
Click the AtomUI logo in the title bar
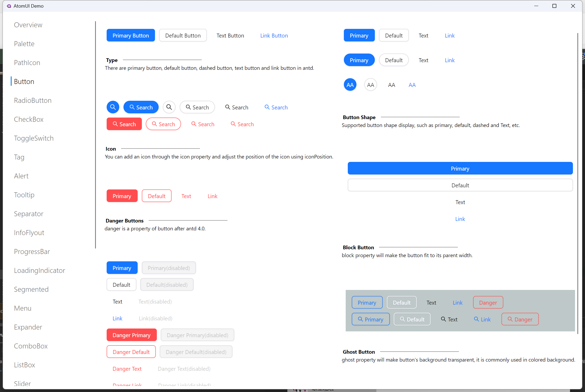[x=9, y=6]
